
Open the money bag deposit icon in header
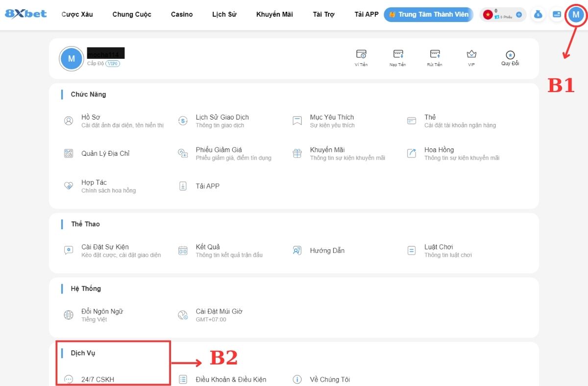(x=538, y=15)
